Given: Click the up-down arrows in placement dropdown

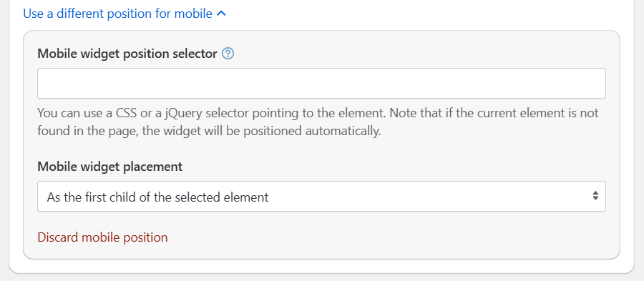Looking at the screenshot, I should [x=595, y=196].
